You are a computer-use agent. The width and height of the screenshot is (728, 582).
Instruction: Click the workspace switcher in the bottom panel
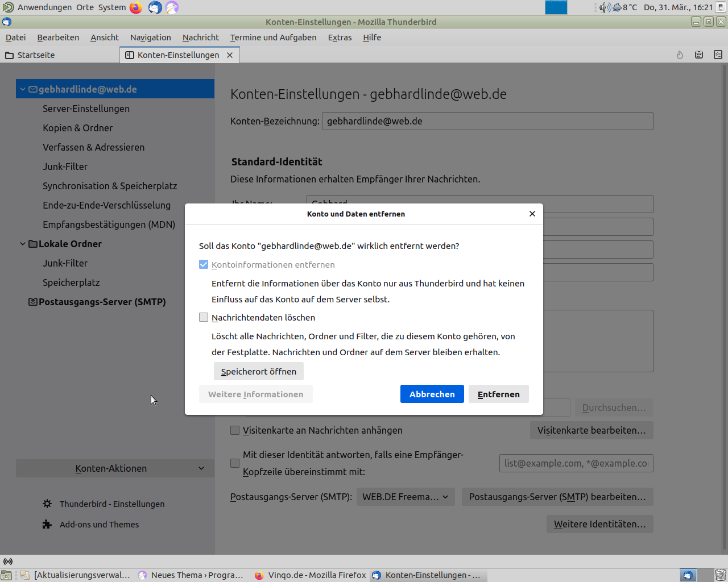697,575
